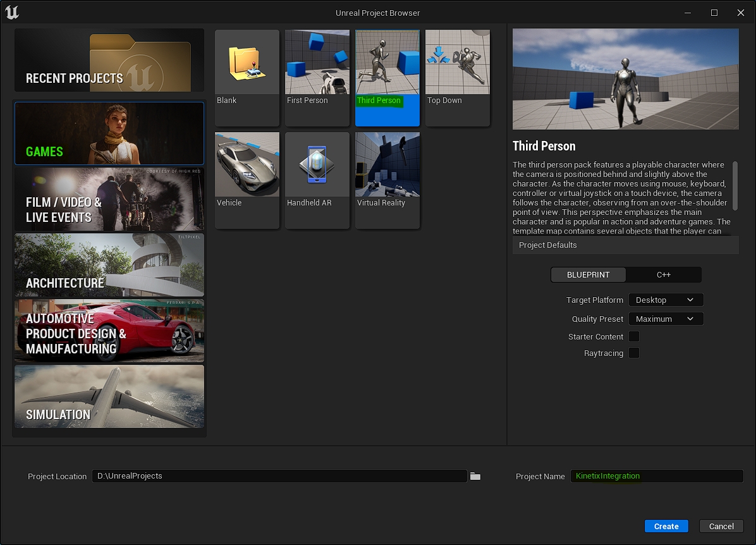
Task: Click the Create button
Action: 666,526
